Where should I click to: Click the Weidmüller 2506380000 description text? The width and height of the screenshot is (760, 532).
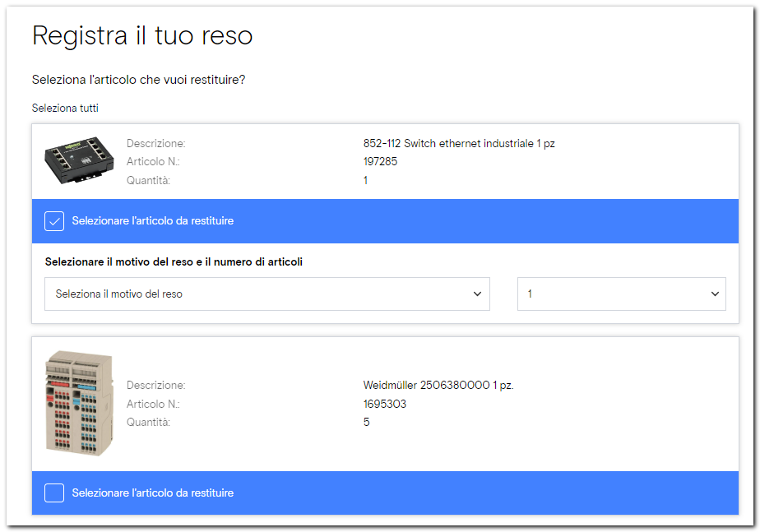[x=438, y=385]
